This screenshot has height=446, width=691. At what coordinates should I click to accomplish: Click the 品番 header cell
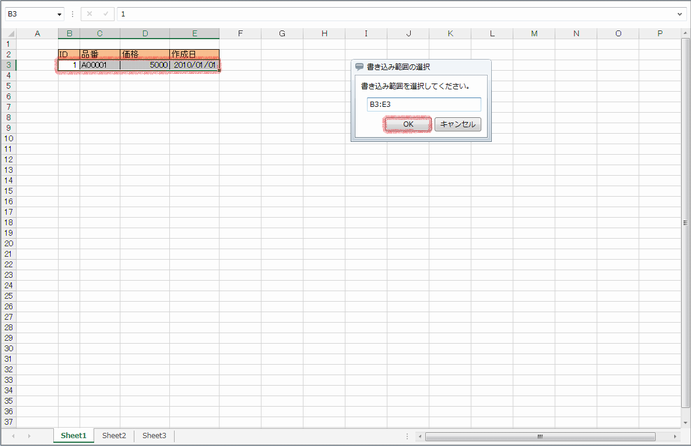(x=99, y=54)
